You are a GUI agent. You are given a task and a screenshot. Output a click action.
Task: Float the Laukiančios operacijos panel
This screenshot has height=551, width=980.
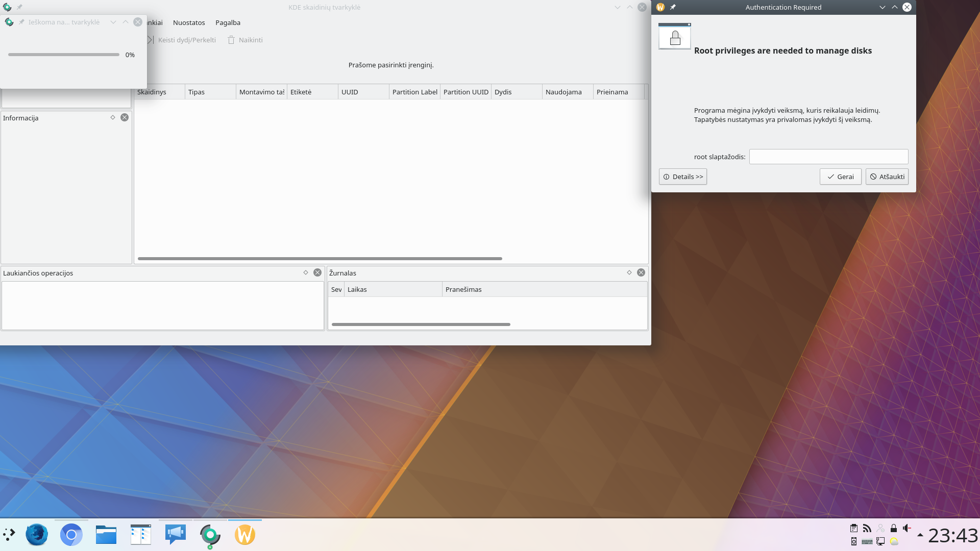point(306,272)
